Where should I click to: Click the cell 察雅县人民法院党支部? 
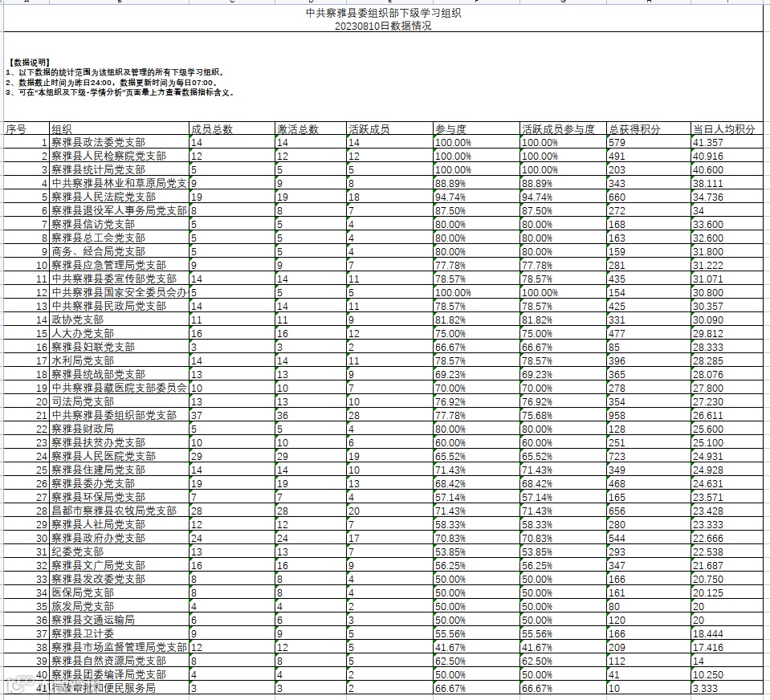point(120,197)
